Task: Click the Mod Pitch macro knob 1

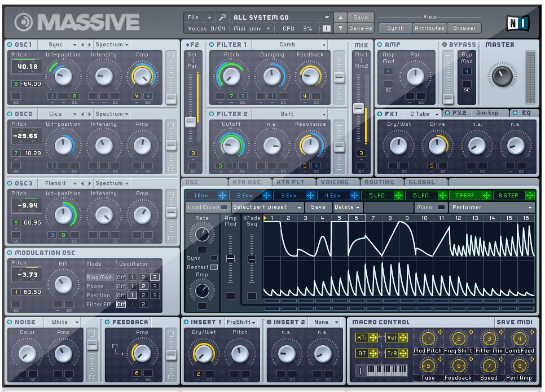Action: (x=428, y=338)
